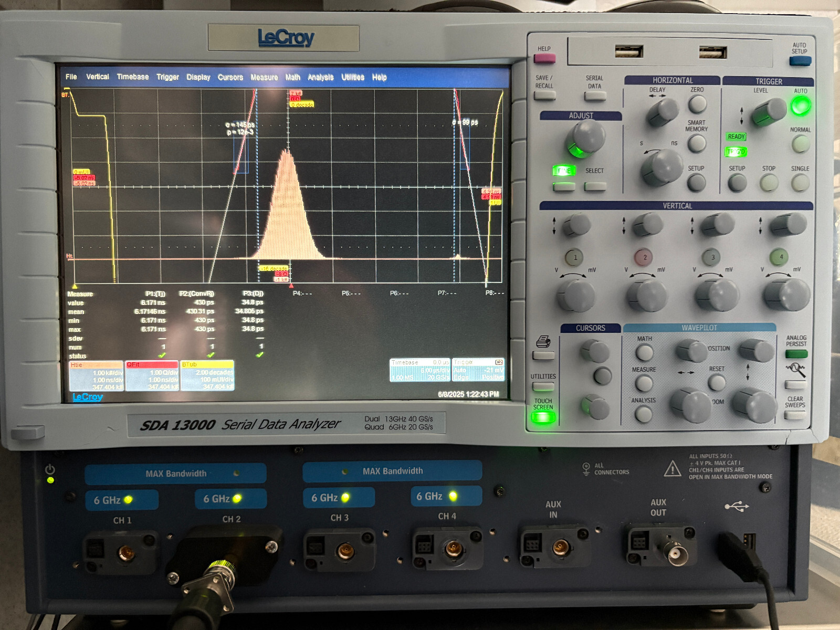The width and height of the screenshot is (840, 630).
Task: Toggle the lit TOUCH SCREEN button
Action: [x=543, y=418]
